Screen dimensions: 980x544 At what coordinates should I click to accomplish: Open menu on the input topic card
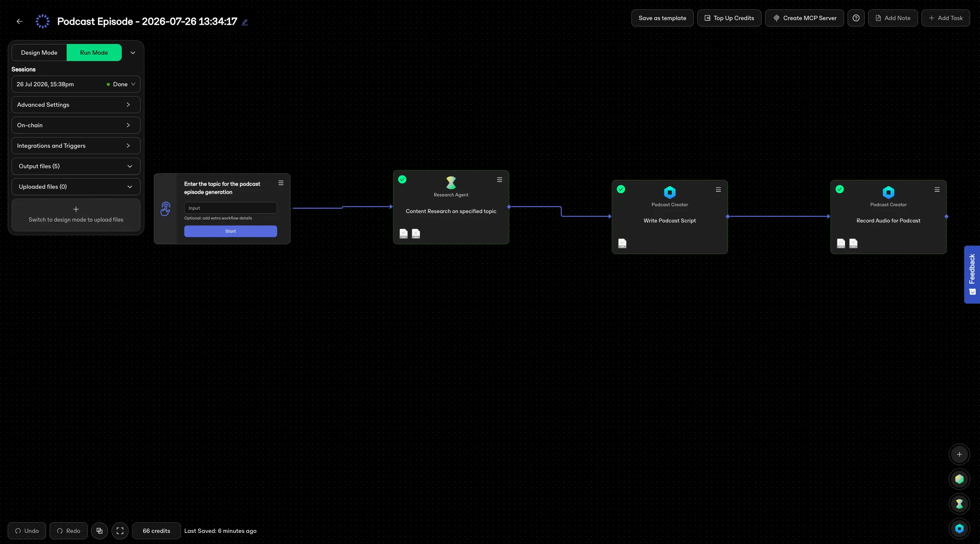click(x=281, y=183)
